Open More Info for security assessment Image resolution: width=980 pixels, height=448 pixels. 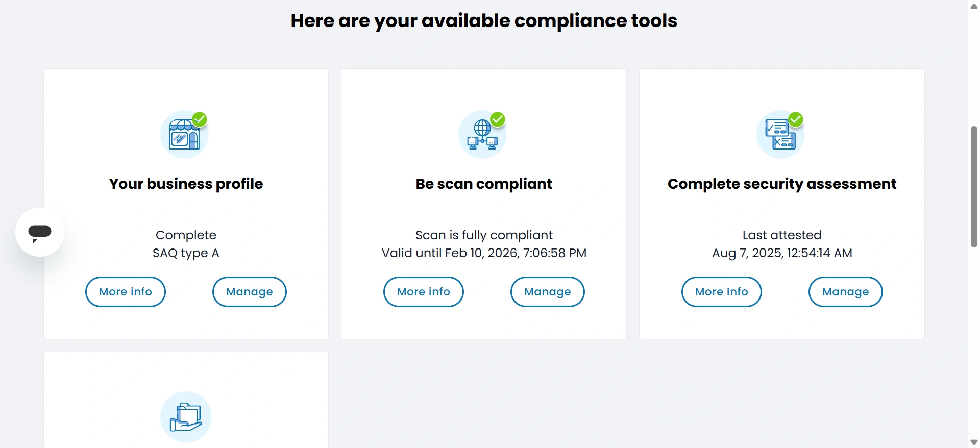722,292
